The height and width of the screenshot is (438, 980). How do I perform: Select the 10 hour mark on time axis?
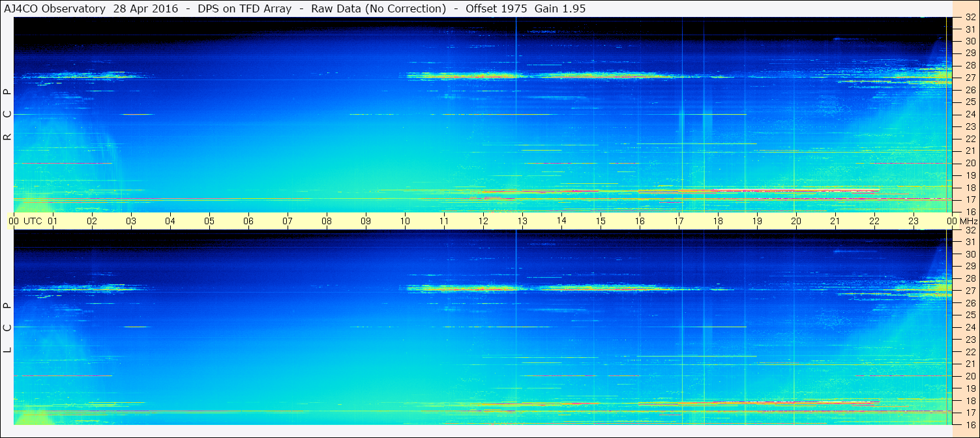click(405, 221)
